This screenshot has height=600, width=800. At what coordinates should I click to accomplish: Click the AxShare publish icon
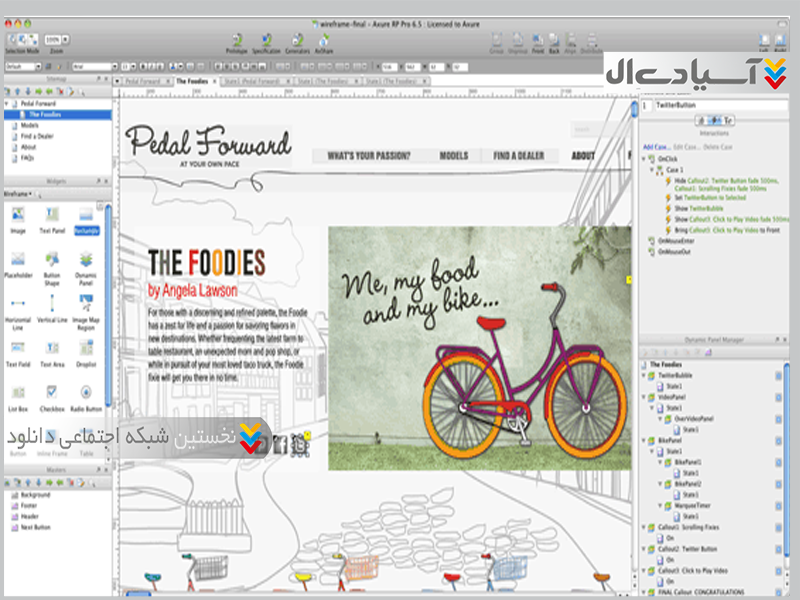click(x=324, y=42)
